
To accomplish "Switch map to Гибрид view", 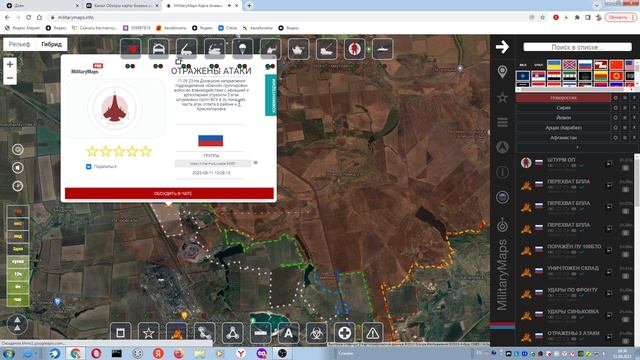I will [x=51, y=44].
